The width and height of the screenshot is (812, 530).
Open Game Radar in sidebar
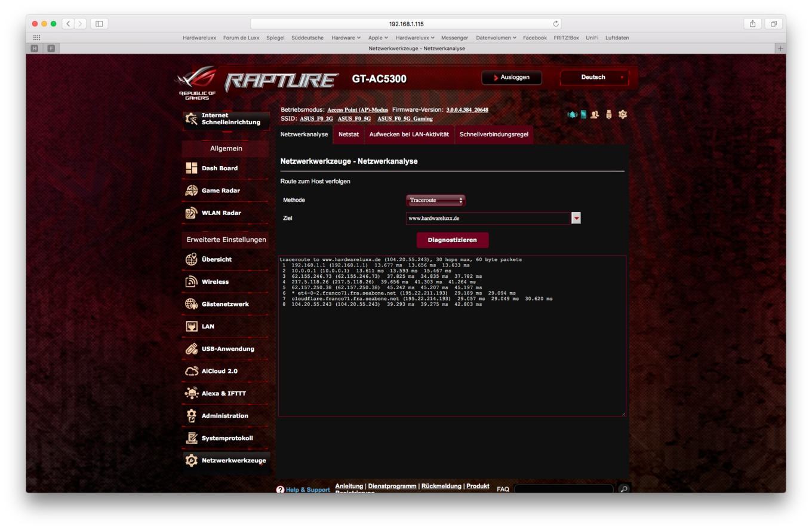(226, 191)
